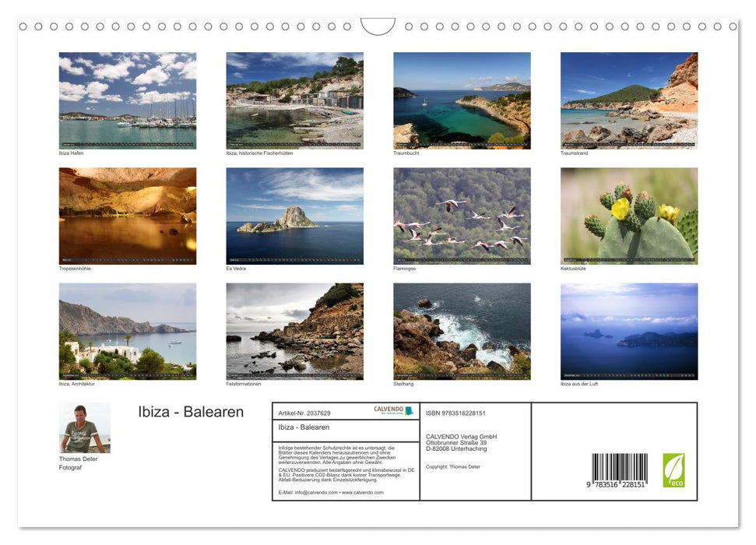This screenshot has width=756, height=545.
Task: Select the Ibiza - Balearen title
Action: pyautogui.click(x=191, y=412)
